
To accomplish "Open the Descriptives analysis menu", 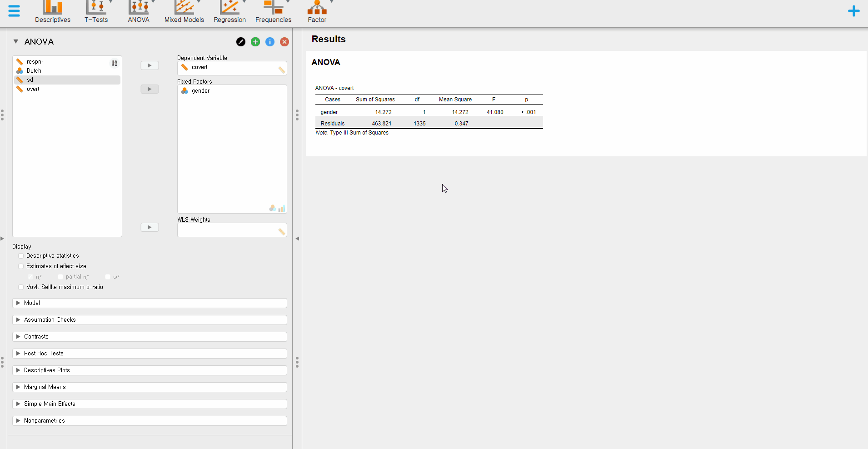I will click(x=53, y=12).
